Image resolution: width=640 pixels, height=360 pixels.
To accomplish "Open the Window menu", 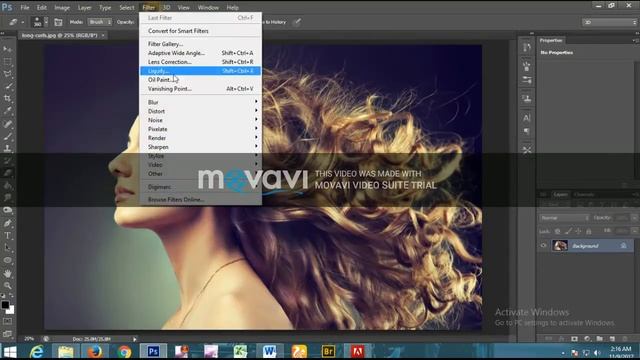I will [x=208, y=7].
